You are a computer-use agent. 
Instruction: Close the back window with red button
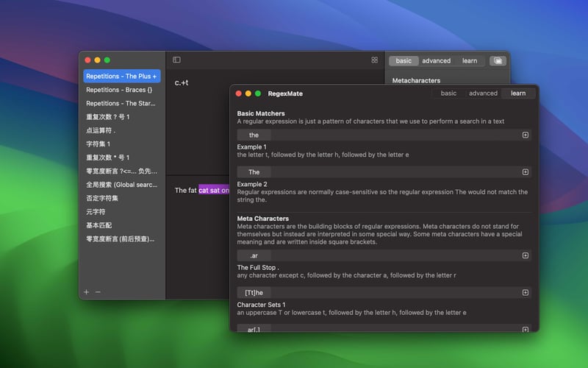[x=87, y=60]
